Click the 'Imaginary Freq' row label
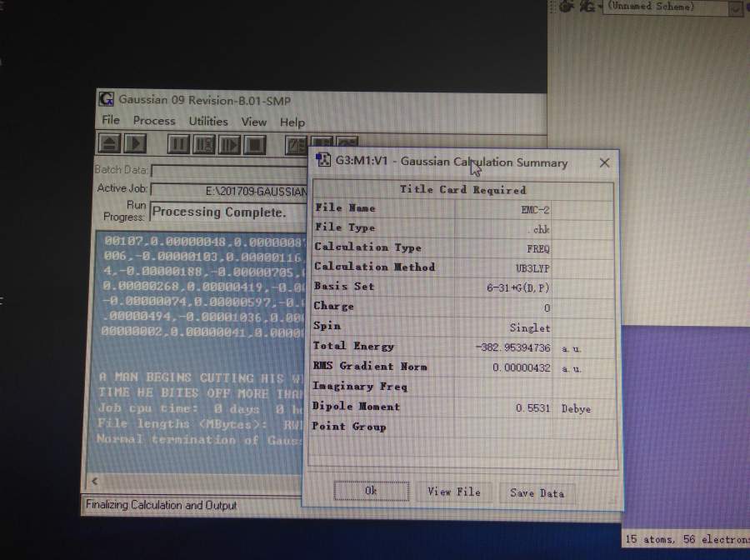The width and height of the screenshot is (750, 560). point(360,386)
